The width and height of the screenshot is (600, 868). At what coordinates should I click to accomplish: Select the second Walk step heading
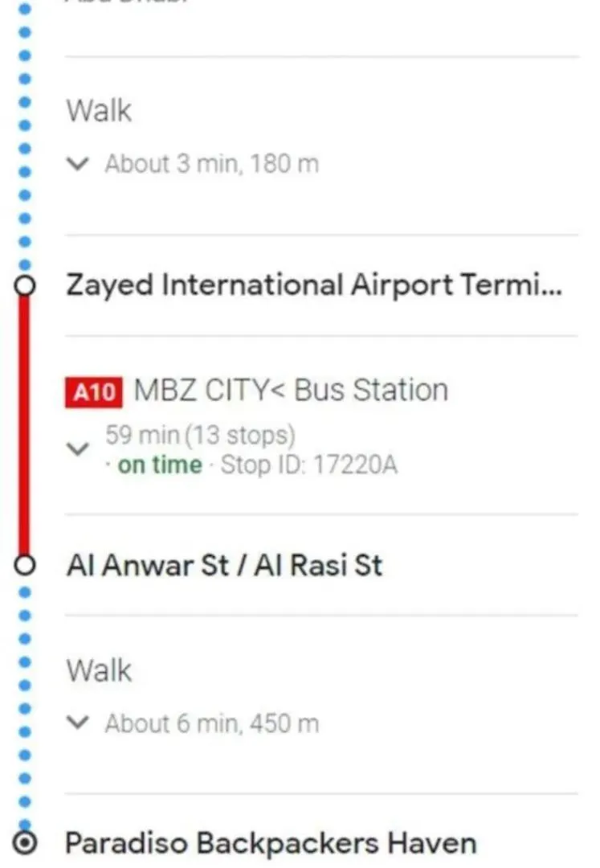pyautogui.click(x=99, y=670)
